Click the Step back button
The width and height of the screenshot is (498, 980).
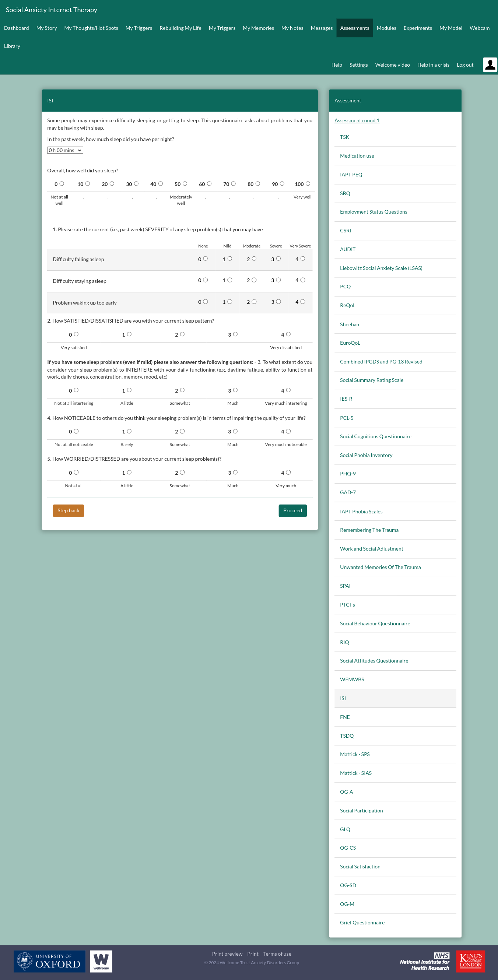click(69, 510)
